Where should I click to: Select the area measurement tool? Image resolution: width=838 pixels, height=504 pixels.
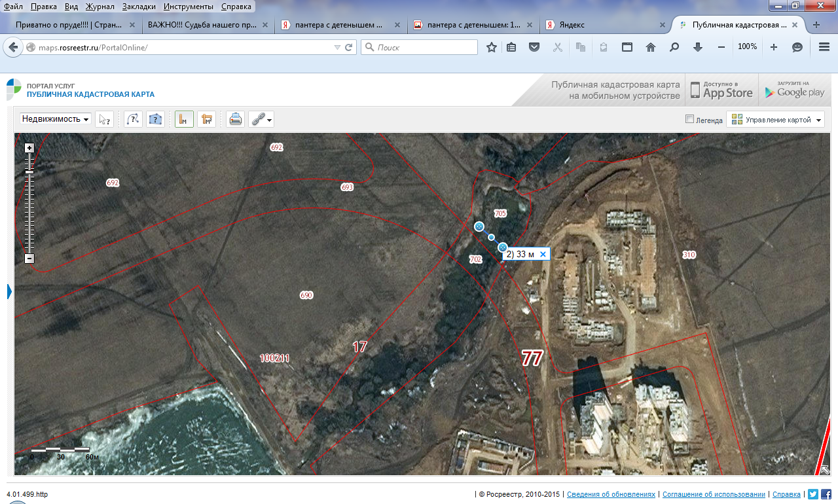coord(208,119)
